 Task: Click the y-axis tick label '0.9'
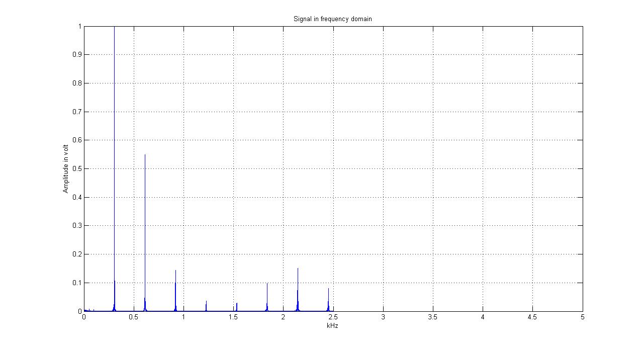tap(76, 55)
